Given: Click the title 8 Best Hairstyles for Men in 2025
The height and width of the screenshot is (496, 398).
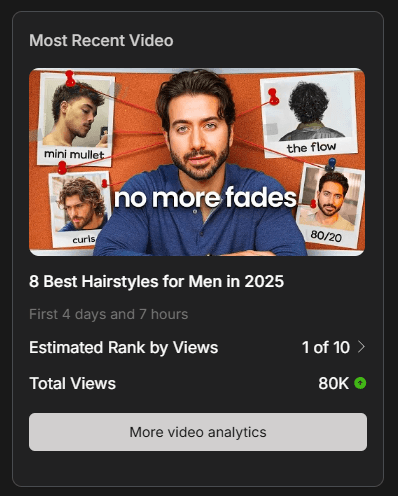Looking at the screenshot, I should coord(156,281).
